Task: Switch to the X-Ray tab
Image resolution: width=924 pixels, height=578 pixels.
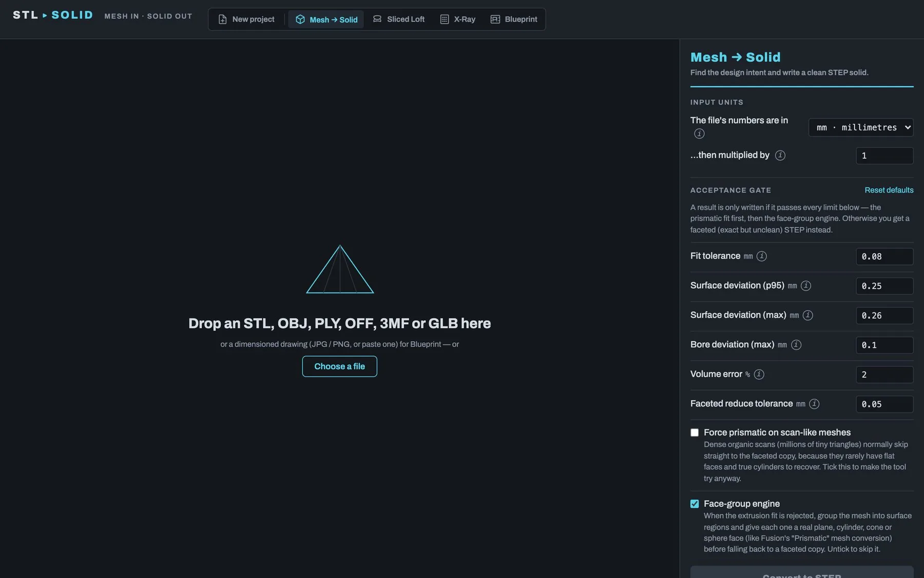Action: [x=458, y=20]
